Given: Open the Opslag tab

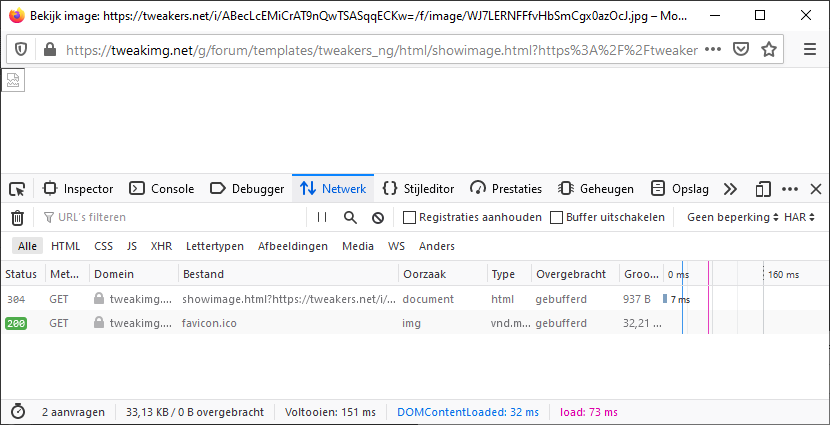Looking at the screenshot, I should pos(680,189).
